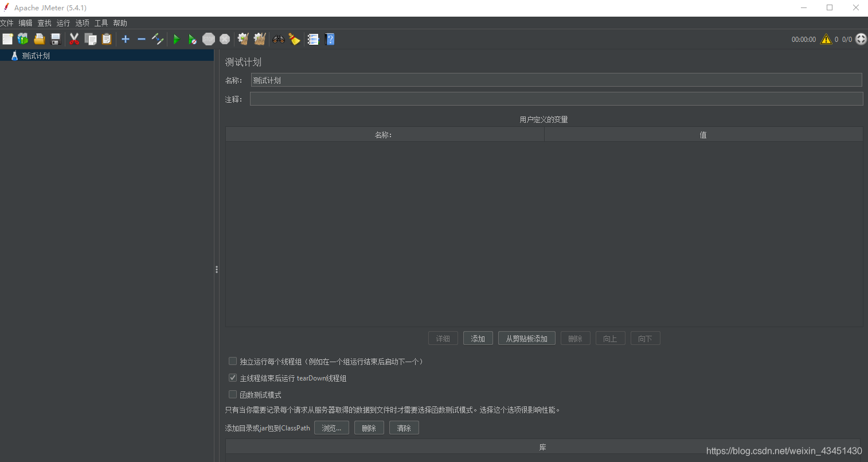The width and height of the screenshot is (868, 462).
Task: Click the 添加 button under variables table
Action: (x=478, y=339)
